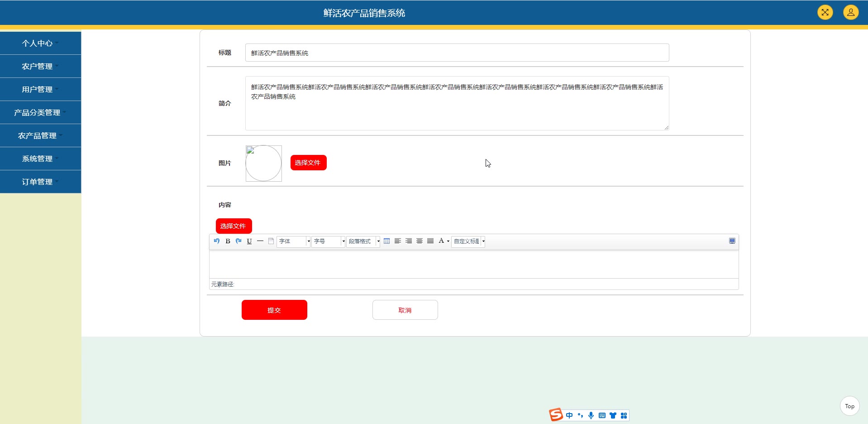The width and height of the screenshot is (868, 424).
Task: Insert a table using the table icon
Action: tap(386, 241)
